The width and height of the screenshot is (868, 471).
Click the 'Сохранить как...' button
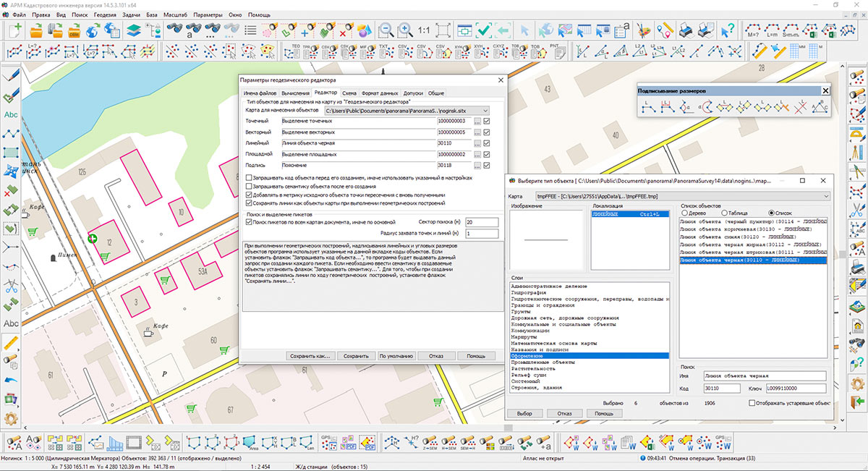click(310, 356)
